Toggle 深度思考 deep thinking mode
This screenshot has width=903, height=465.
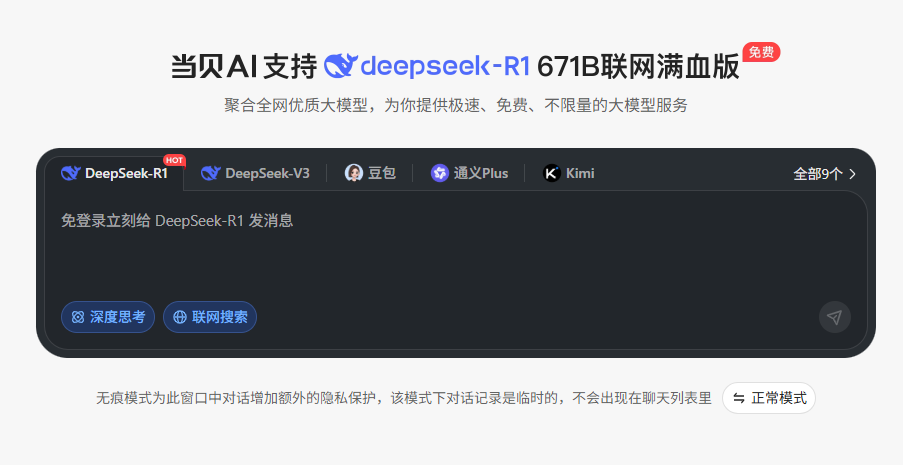tap(108, 317)
